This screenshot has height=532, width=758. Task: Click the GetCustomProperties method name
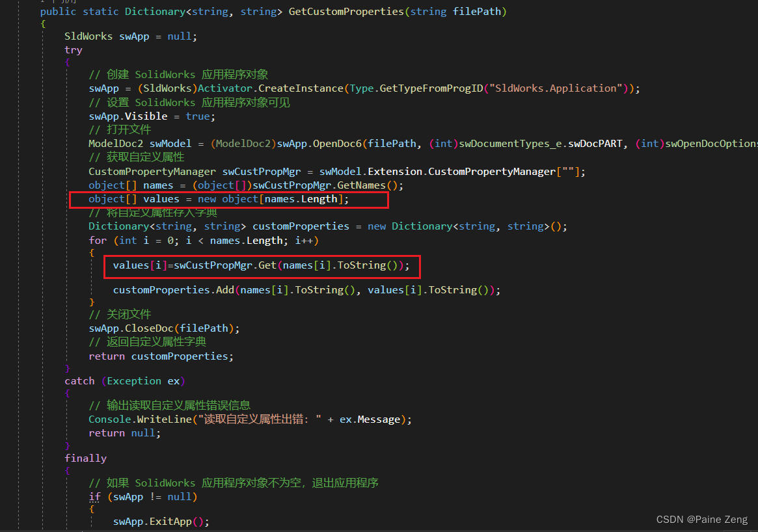[346, 12]
